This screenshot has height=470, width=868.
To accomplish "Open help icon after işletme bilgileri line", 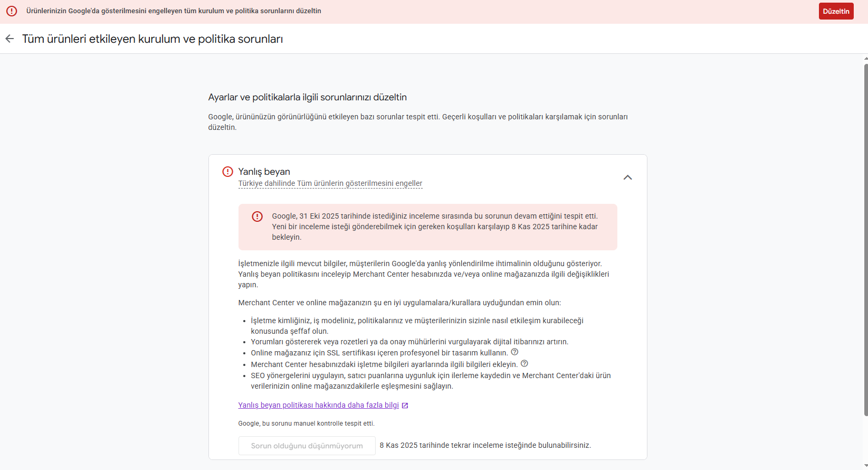I will 524,363.
